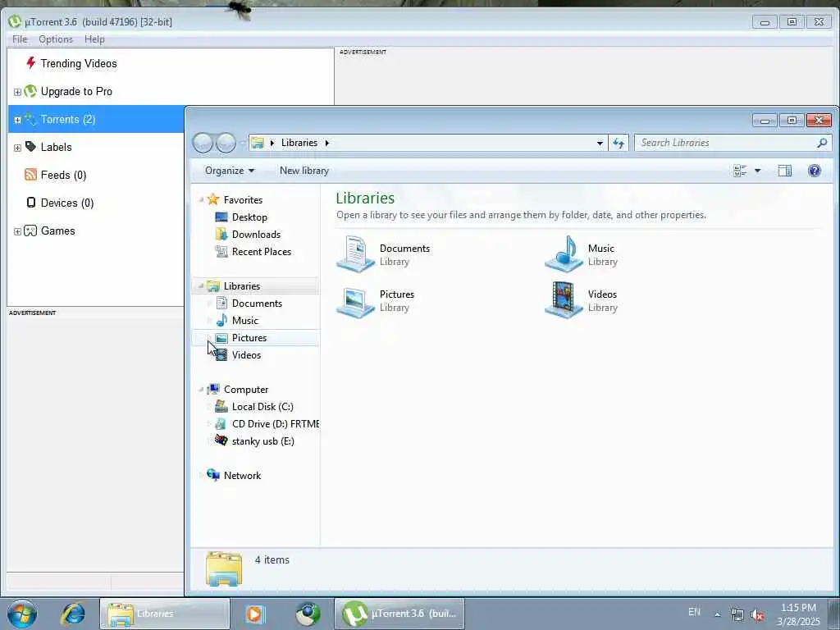The height and width of the screenshot is (630, 840).
Task: Click the Feeds RSS icon
Action: pos(30,175)
